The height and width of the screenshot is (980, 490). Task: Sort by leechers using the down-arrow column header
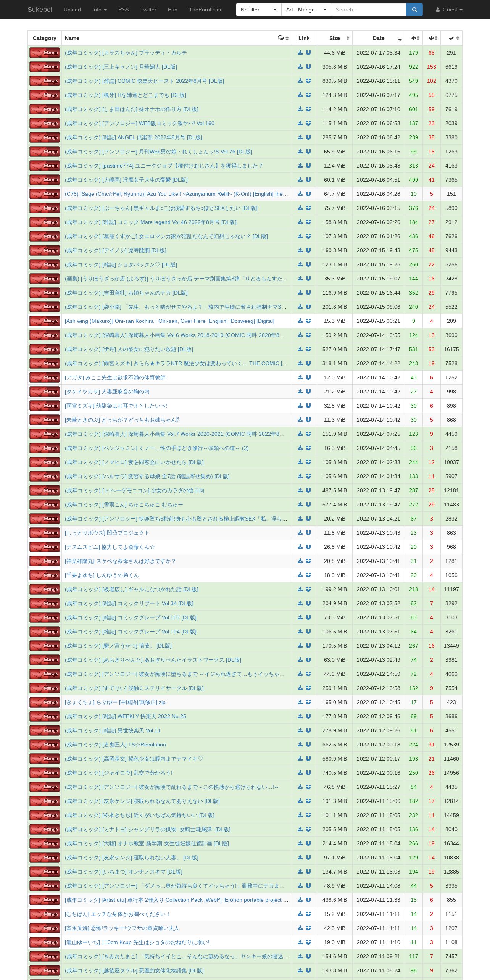coord(432,38)
